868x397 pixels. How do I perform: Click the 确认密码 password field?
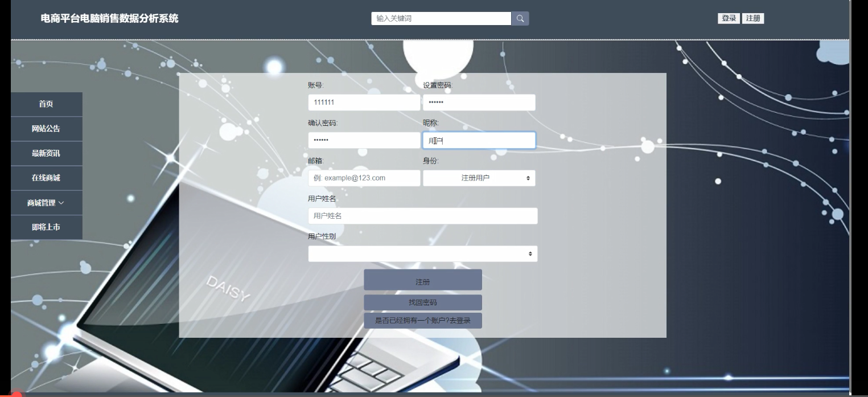point(364,140)
